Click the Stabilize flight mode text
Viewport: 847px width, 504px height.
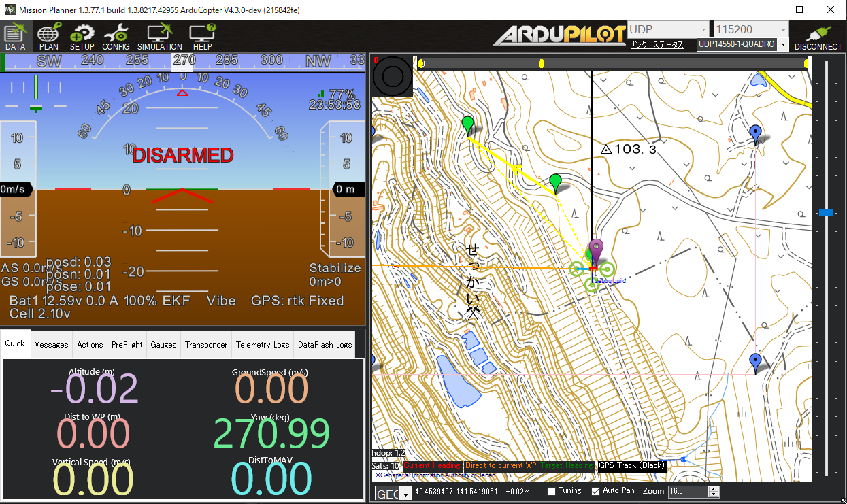[x=335, y=268]
